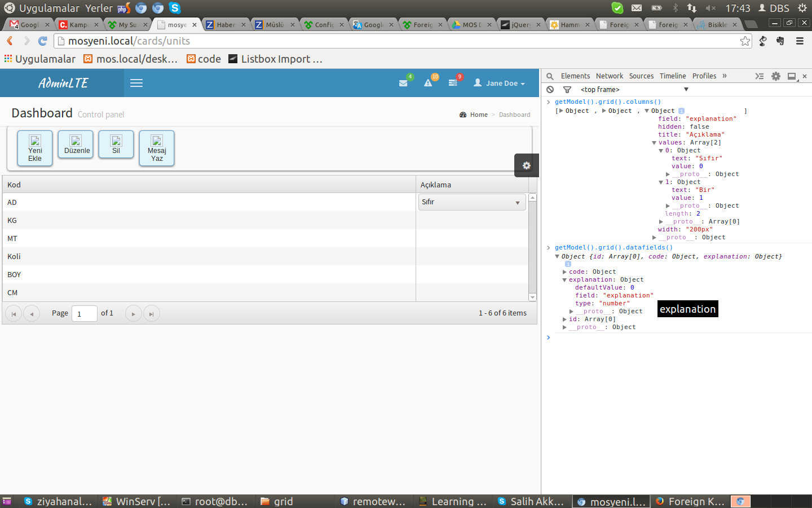Open the tasks list notifications
The image size is (812, 508).
453,83
